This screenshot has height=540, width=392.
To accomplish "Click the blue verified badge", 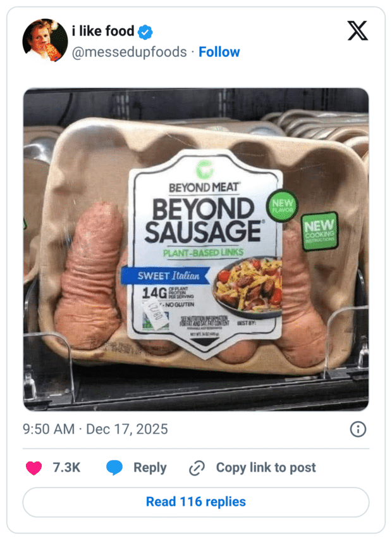I will [x=146, y=32].
